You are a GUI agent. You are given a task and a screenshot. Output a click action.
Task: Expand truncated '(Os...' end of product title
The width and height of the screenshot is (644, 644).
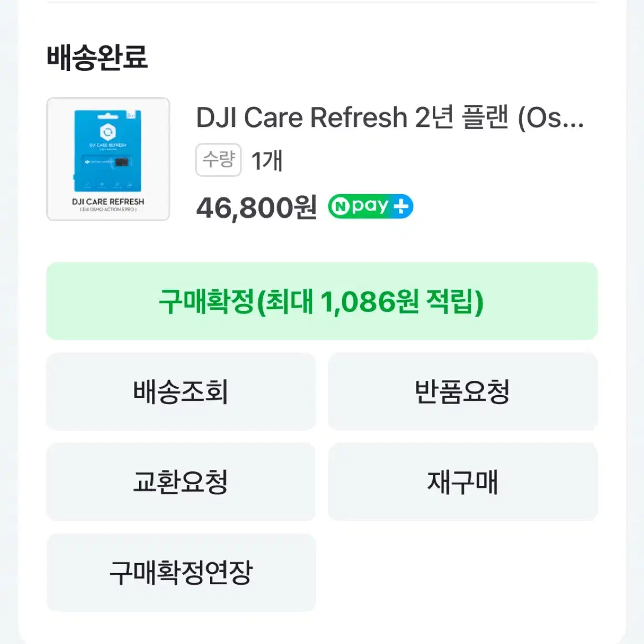[x=551, y=118]
